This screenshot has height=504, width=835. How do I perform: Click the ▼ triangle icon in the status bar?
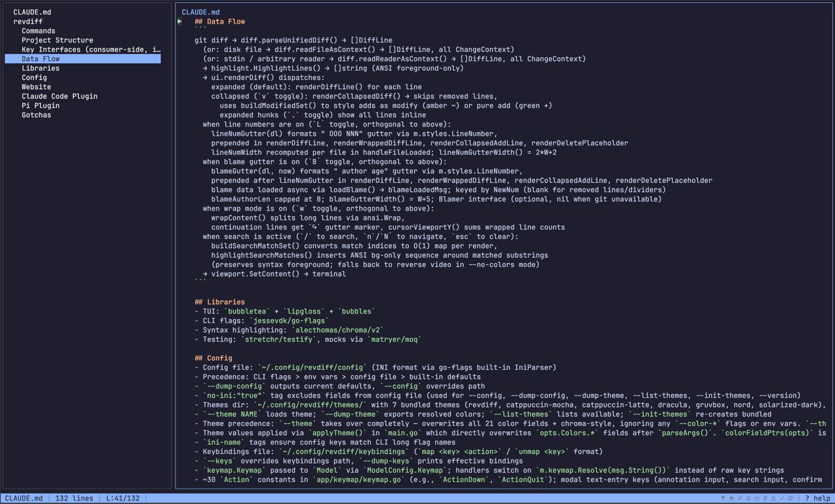[723, 498]
